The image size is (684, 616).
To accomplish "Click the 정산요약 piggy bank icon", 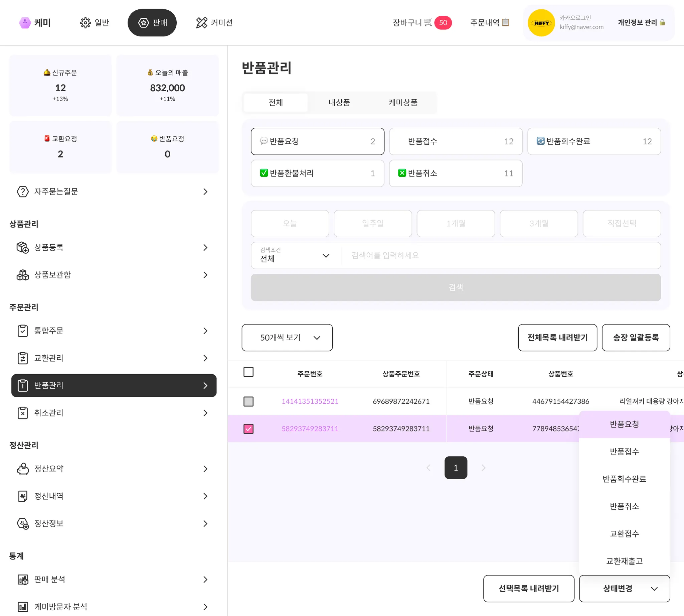I will [x=23, y=469].
